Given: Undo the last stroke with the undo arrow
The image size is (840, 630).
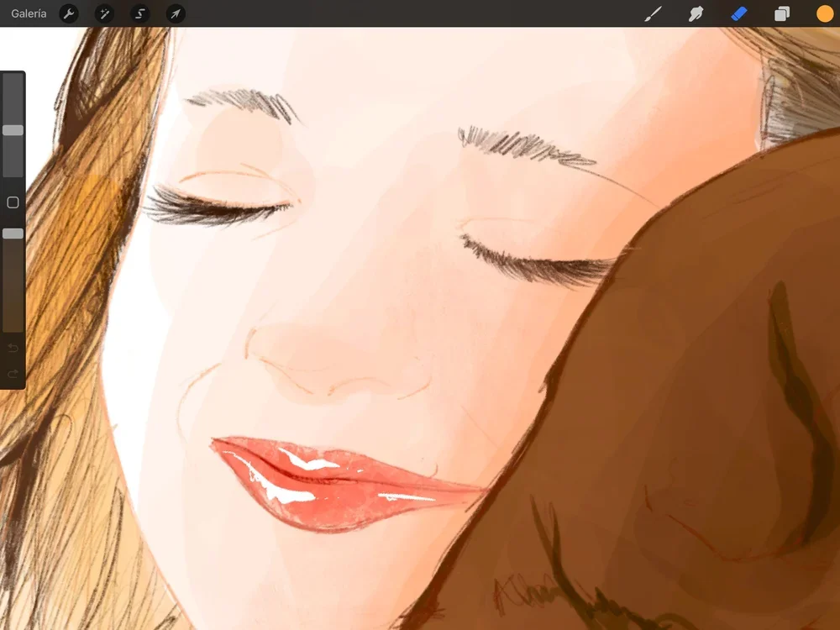Looking at the screenshot, I should (12, 349).
